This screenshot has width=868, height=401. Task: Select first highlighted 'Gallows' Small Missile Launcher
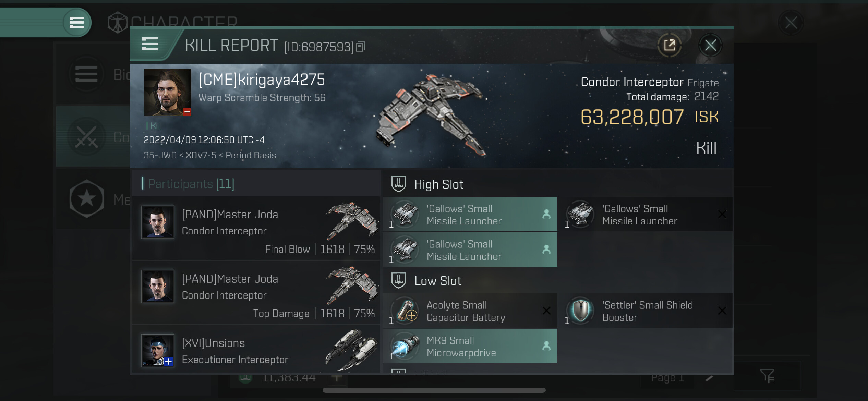tap(470, 215)
